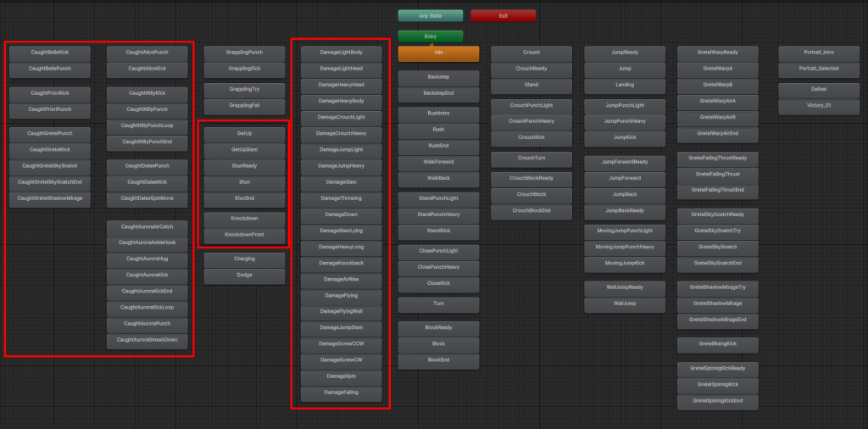Click the CrouchTurn state node
The image size is (868, 429).
(x=531, y=158)
